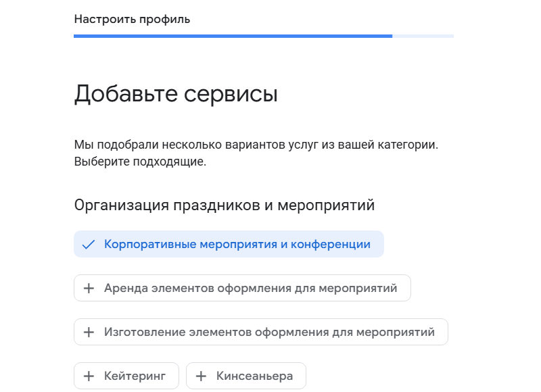This screenshot has height=392, width=541.
Task: Click the unfilled light end of progress bar
Action: click(x=423, y=36)
